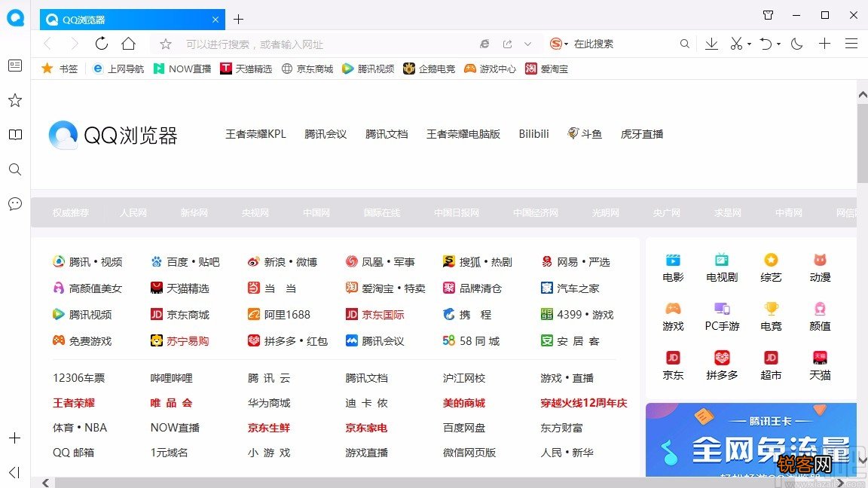Viewport: 868px width, 488px height.
Task: Click the toolbar plus add icon
Action: click(x=824, y=44)
